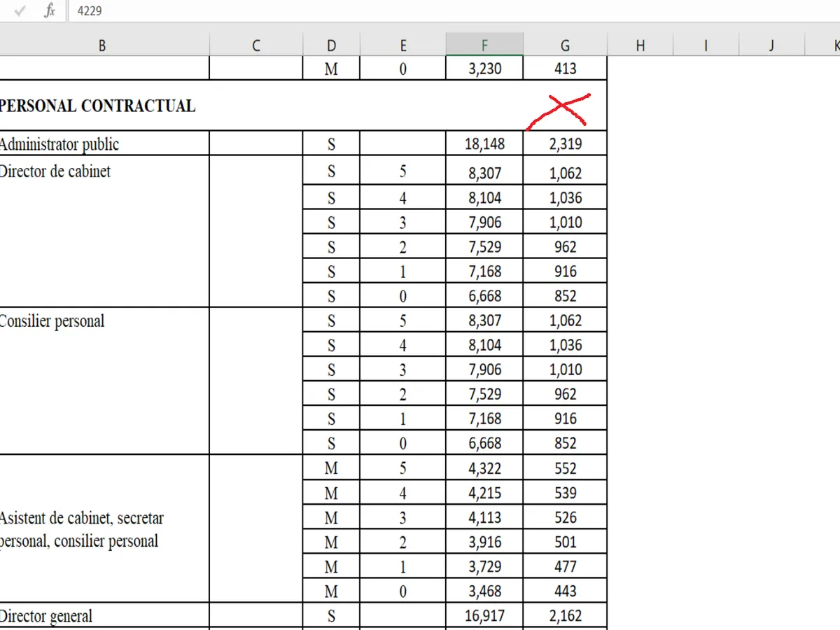This screenshot has width=840, height=630.
Task: Click the cell with value 2,319
Action: pos(565,144)
